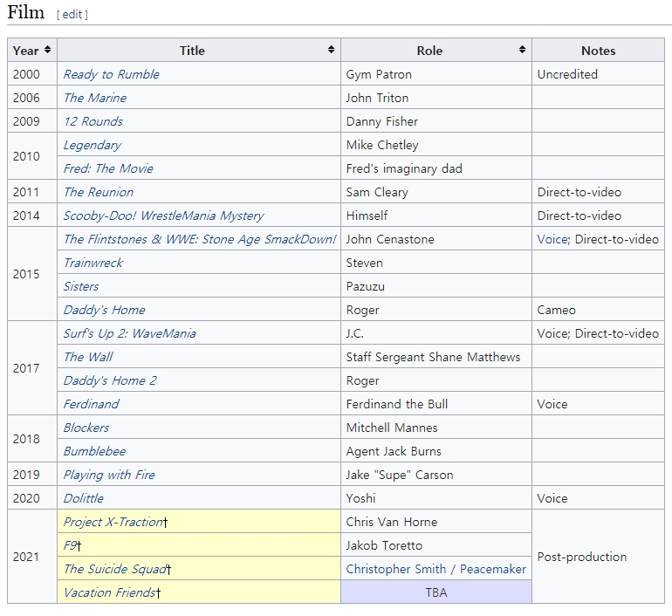
Task: Click the Voice link in Flintstones row
Action: click(552, 239)
